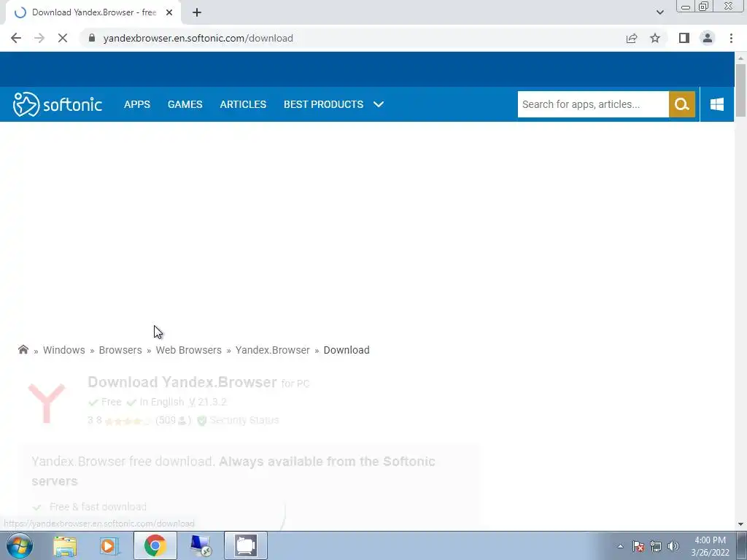Show hidden system tray icons
Image resolution: width=747 pixels, height=560 pixels.
pos(620,546)
